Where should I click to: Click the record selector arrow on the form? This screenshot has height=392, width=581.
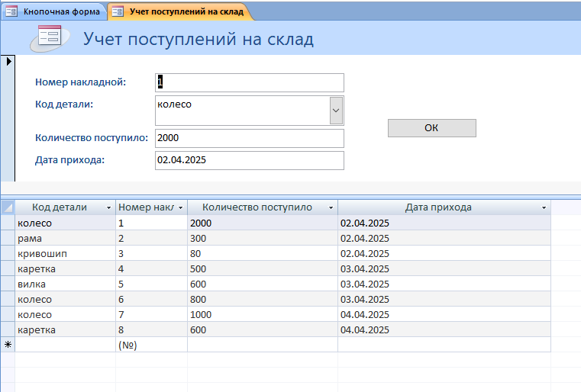(9, 61)
